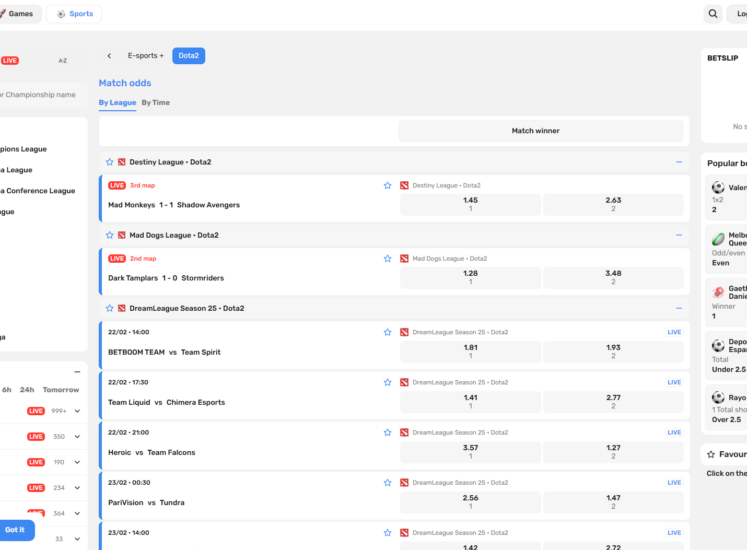The width and height of the screenshot is (747, 550).
Task: Switch to the By Time tab
Action: click(x=155, y=103)
